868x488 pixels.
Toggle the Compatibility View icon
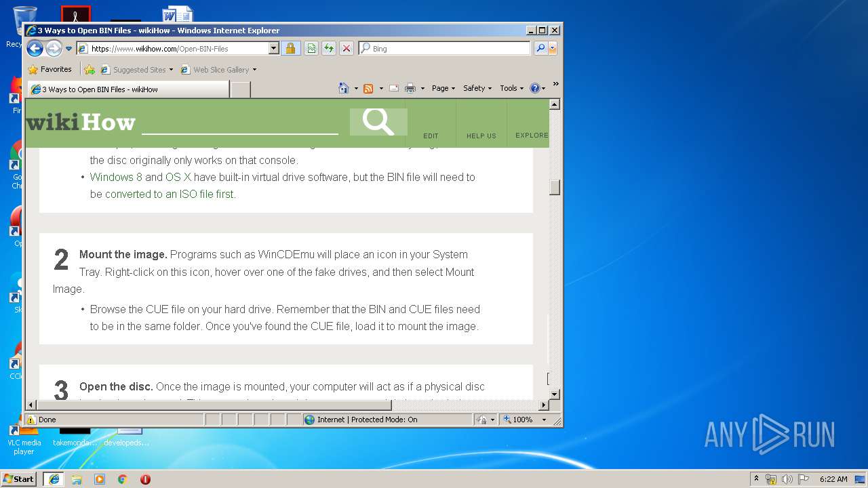point(311,48)
